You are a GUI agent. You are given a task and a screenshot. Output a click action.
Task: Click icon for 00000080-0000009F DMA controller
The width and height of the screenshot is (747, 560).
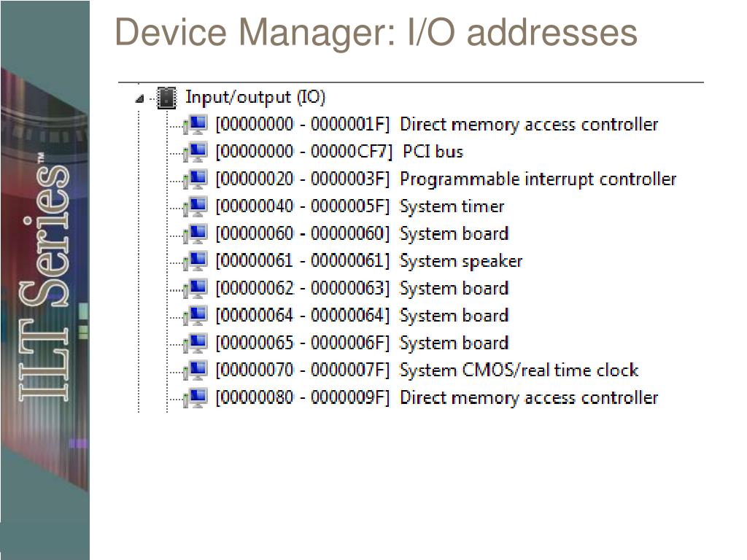point(195,398)
